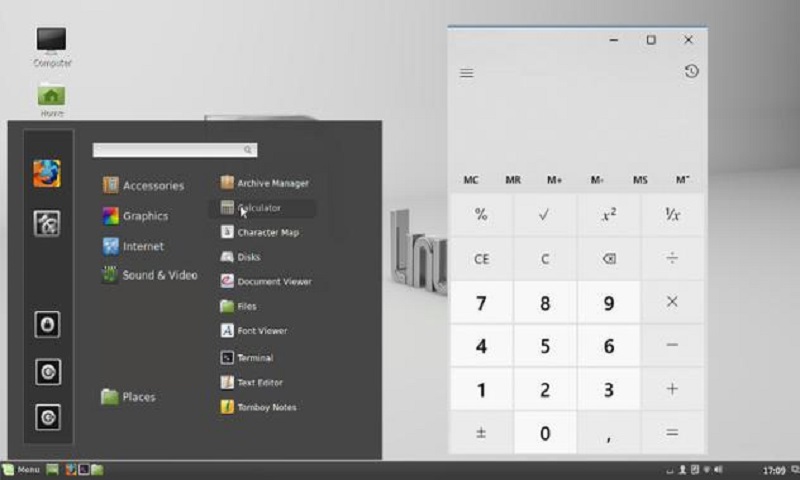Open the Files application
Image resolution: width=800 pixels, height=480 pixels.
238,306
